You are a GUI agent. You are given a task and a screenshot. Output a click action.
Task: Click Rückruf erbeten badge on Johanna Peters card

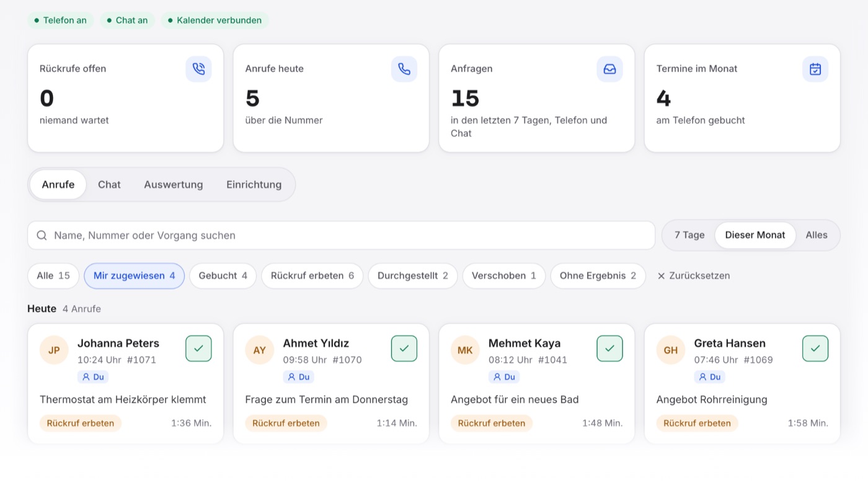pyautogui.click(x=81, y=424)
